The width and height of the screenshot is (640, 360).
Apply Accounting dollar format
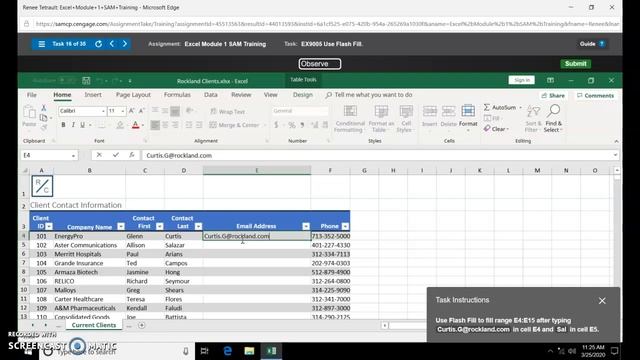click(x=276, y=125)
